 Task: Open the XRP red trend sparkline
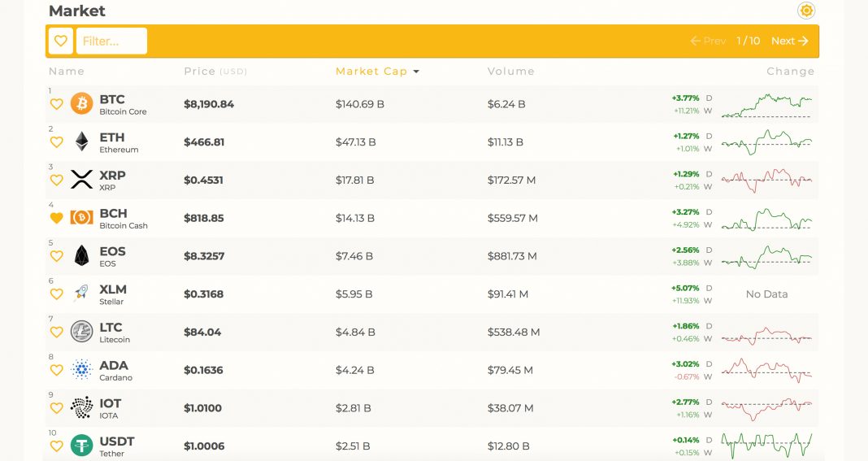[766, 180]
